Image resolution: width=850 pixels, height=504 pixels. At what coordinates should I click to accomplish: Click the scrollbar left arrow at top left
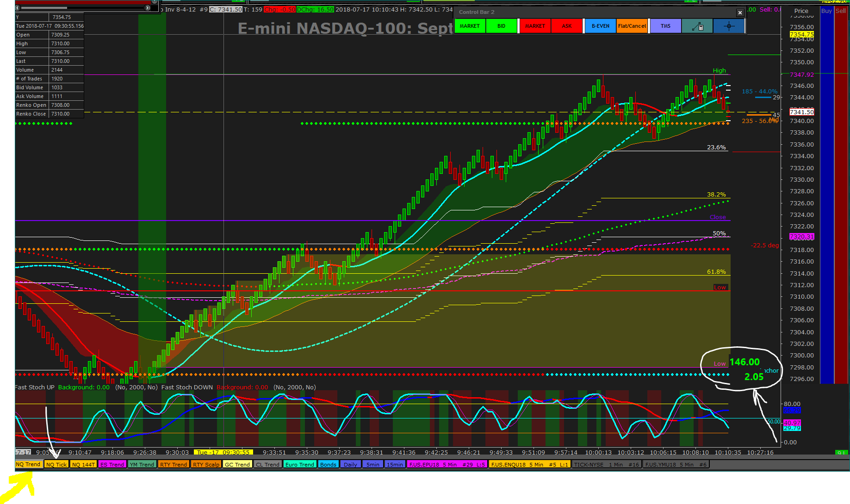pos(18,8)
